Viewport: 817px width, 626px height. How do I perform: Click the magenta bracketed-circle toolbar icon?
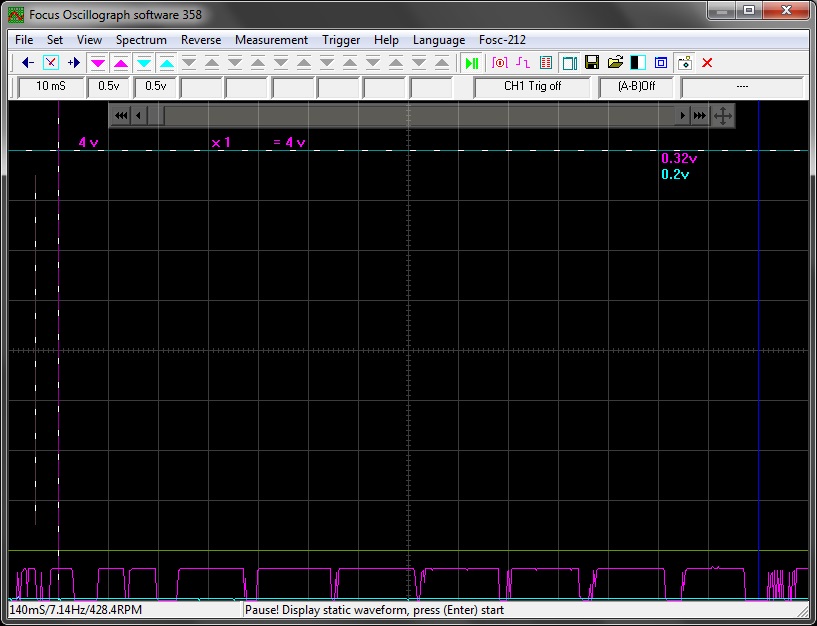500,63
